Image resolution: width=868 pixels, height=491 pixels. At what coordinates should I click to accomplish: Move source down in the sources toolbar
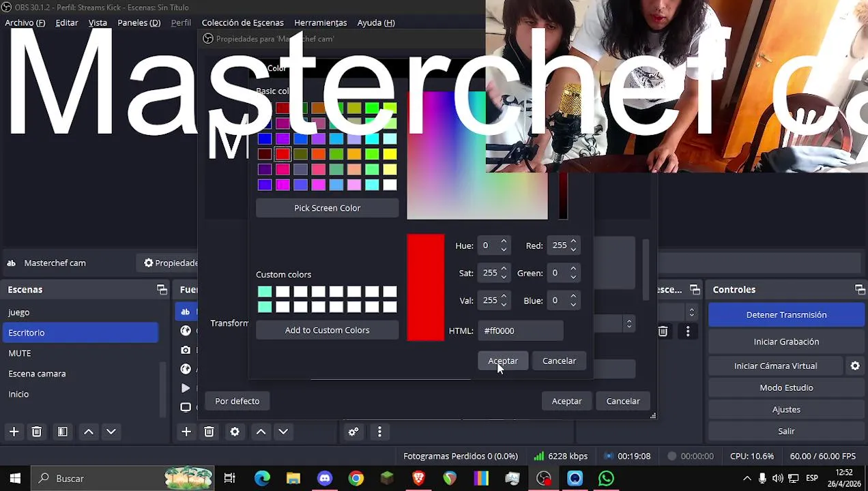(x=283, y=432)
